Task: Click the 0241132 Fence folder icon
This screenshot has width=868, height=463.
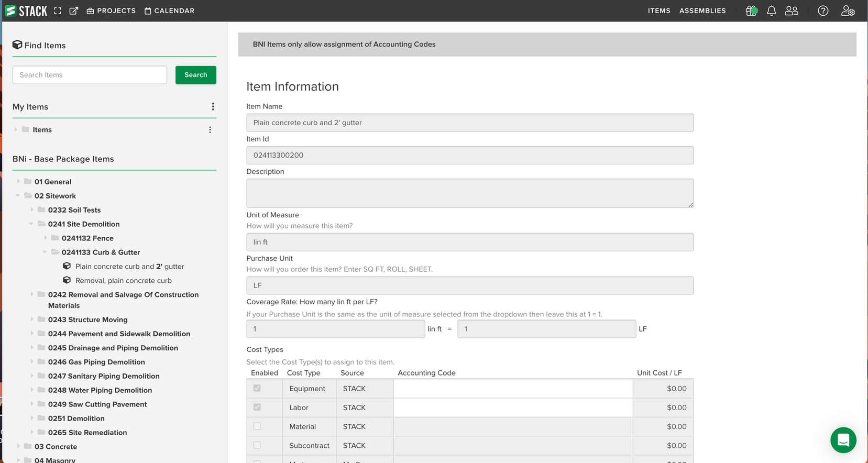Action: pos(55,238)
